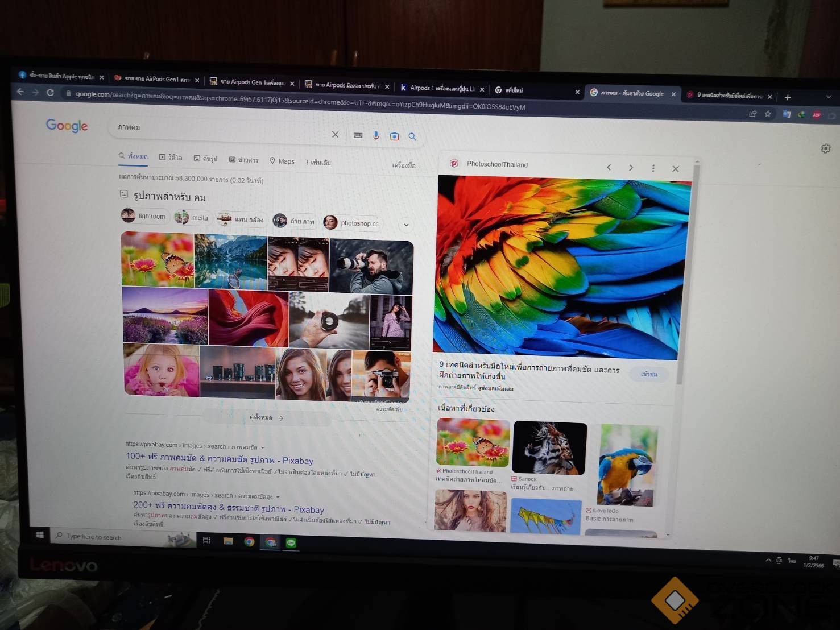The image size is (840, 630).
Task: Open the photographer with telephoto lens thumbnail
Action: [x=371, y=267]
